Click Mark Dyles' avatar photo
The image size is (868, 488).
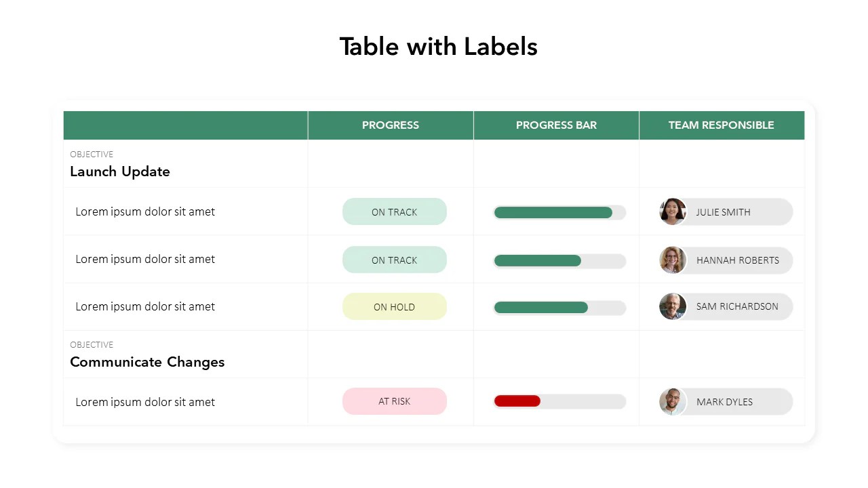673,402
